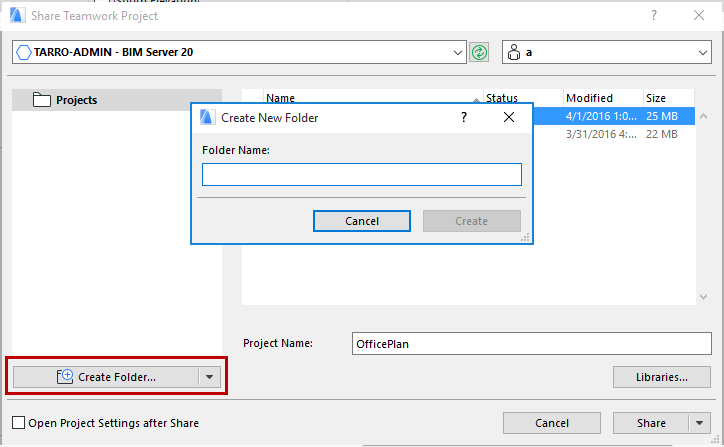The image size is (724, 447).
Task: Click Cancel in the Share Teamwork Project window
Action: [552, 423]
